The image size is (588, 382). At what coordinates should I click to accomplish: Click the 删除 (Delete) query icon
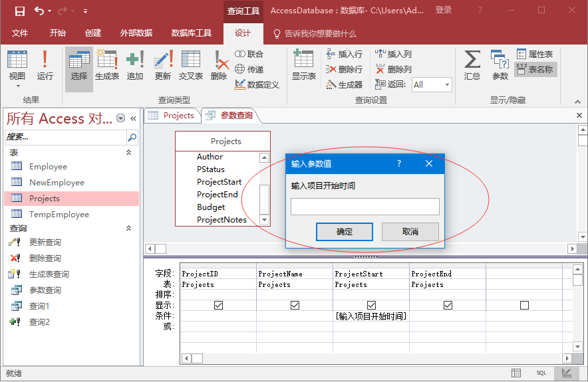point(219,66)
